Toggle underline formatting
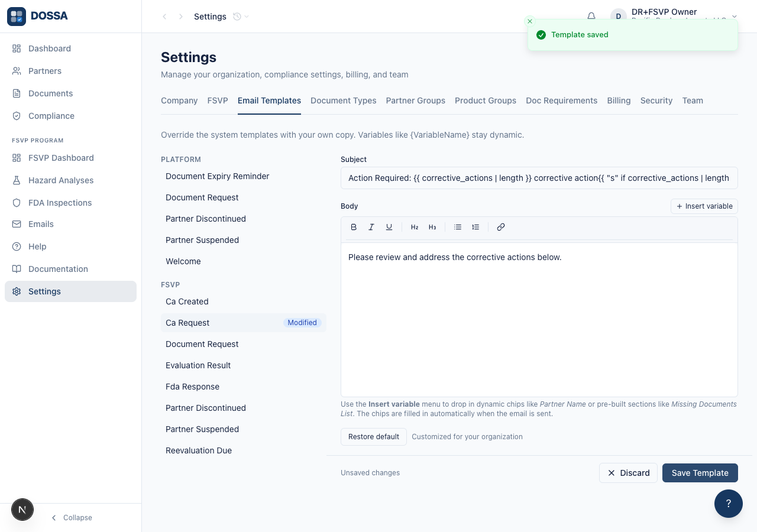 pos(389,227)
